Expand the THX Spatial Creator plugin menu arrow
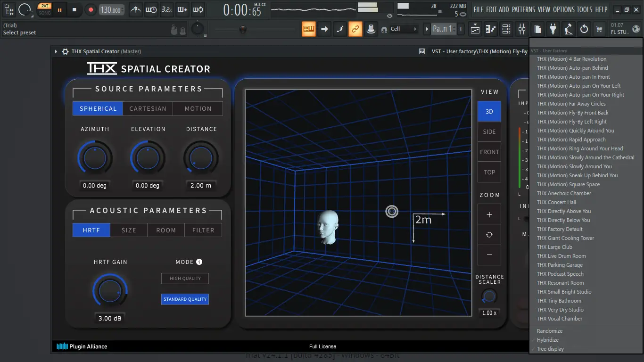This screenshot has width=644, height=362. point(56,51)
